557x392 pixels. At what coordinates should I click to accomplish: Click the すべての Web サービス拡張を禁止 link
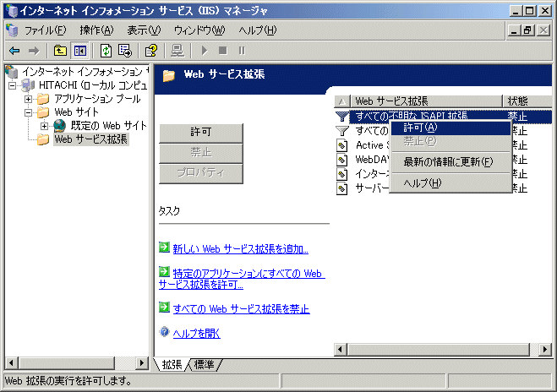pyautogui.click(x=241, y=309)
